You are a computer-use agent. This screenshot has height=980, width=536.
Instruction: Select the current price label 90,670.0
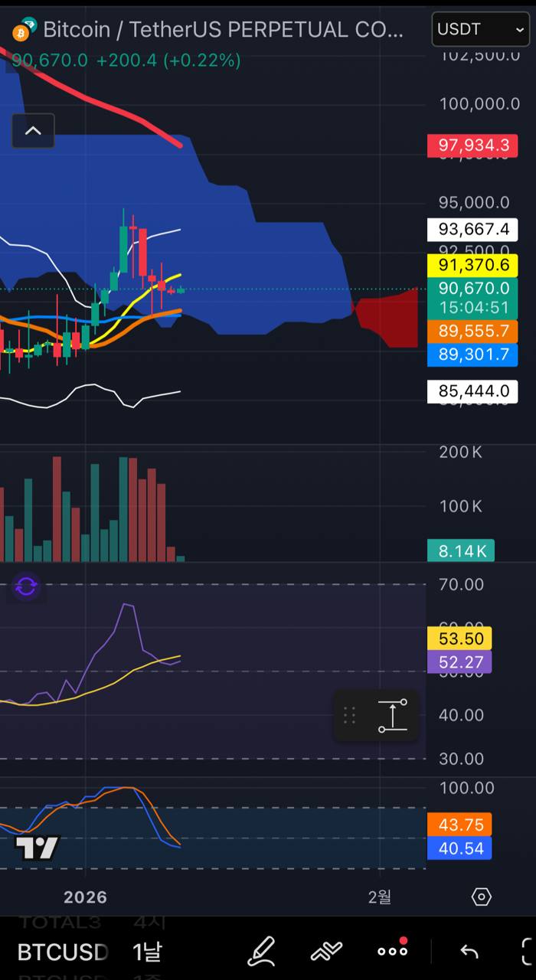click(472, 289)
